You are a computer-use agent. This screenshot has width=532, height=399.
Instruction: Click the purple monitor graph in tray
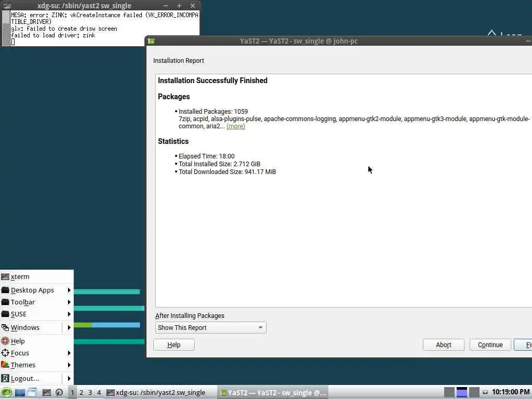coord(462,393)
